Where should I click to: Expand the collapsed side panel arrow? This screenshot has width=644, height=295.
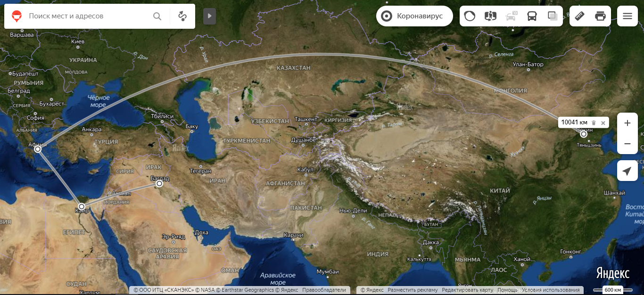209,16
